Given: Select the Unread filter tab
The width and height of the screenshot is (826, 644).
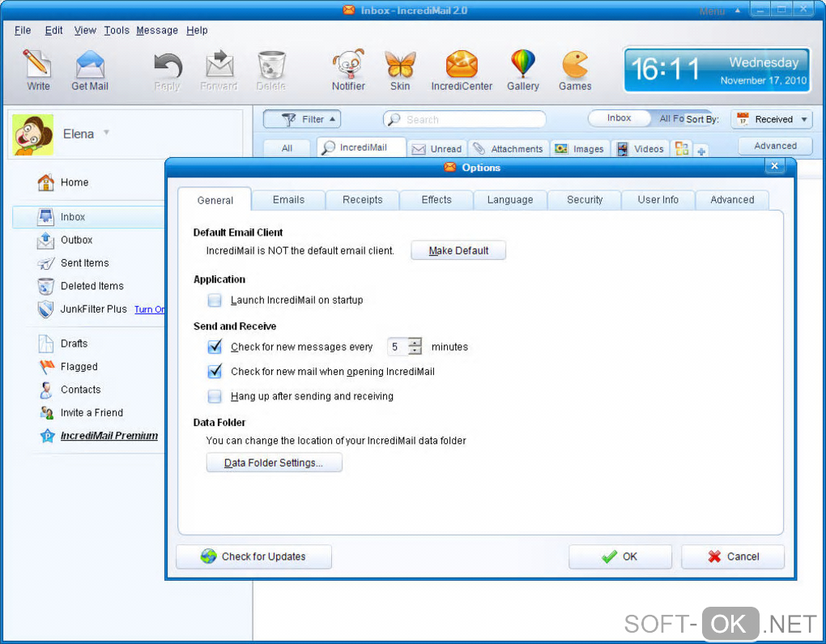Looking at the screenshot, I should coord(436,149).
